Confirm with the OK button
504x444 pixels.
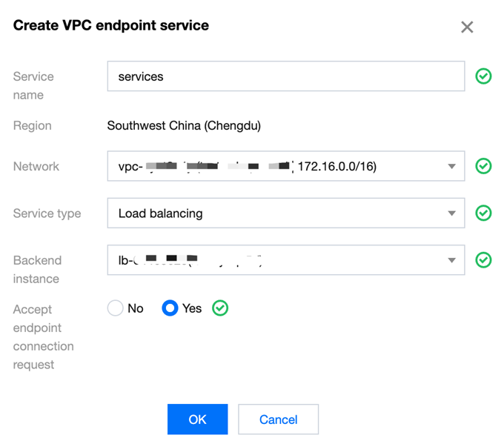(x=197, y=420)
